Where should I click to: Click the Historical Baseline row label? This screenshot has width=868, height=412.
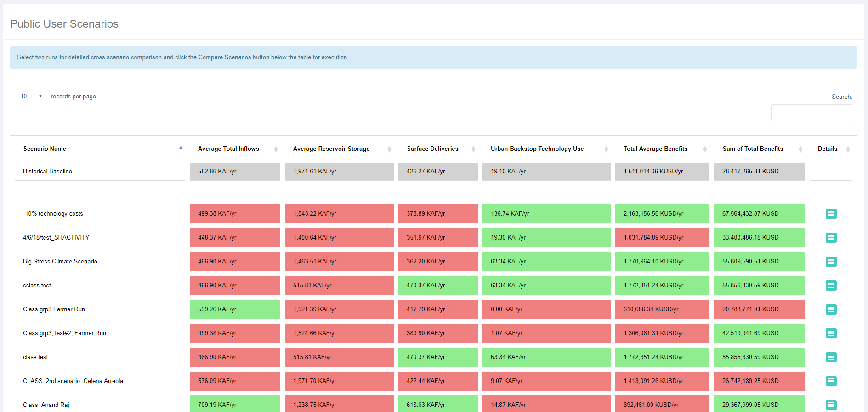47,172
